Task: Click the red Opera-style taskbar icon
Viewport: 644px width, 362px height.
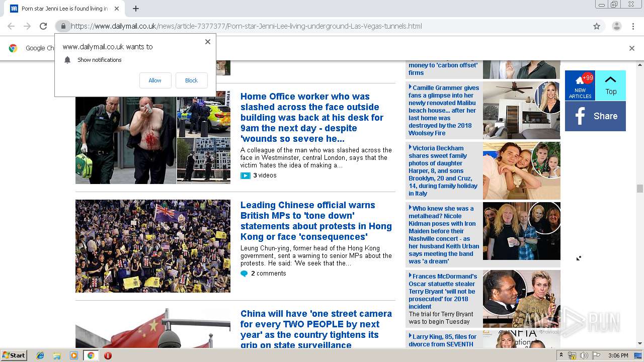Action: (108, 355)
